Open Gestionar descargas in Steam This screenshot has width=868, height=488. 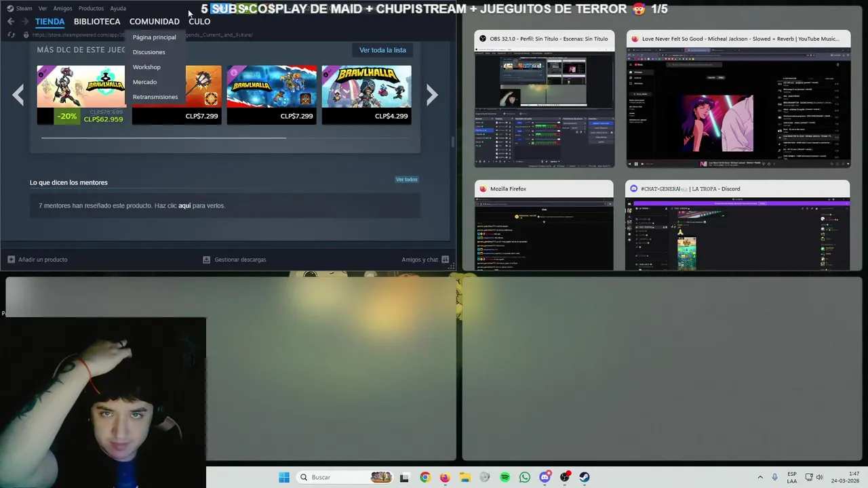pos(235,260)
